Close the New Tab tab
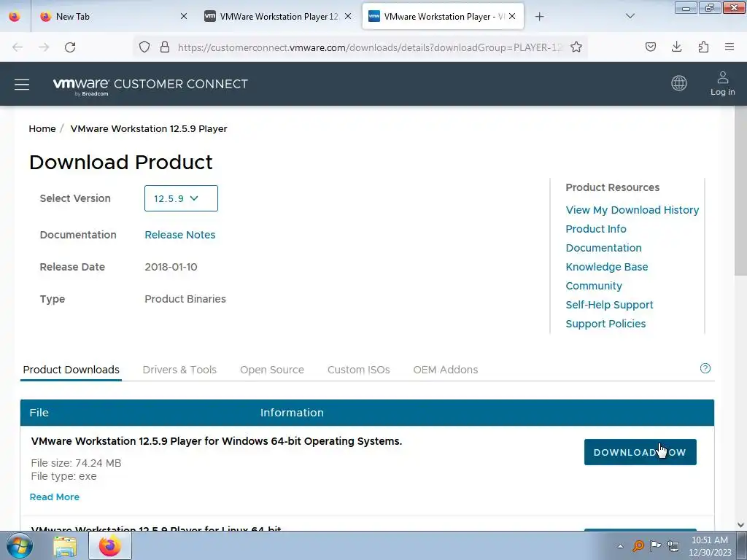Image resolution: width=747 pixels, height=560 pixels. point(184,16)
